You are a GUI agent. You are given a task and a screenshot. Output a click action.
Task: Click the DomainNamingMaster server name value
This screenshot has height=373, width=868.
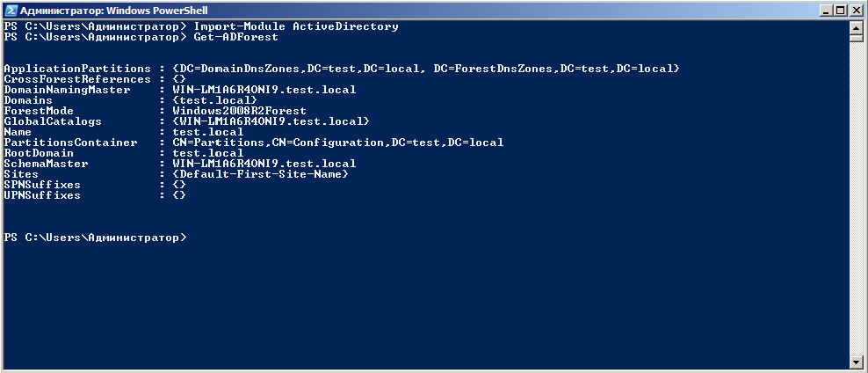264,90
